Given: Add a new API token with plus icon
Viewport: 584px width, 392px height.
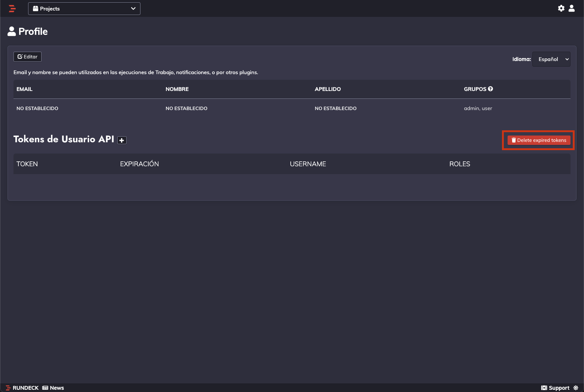Looking at the screenshot, I should [122, 140].
